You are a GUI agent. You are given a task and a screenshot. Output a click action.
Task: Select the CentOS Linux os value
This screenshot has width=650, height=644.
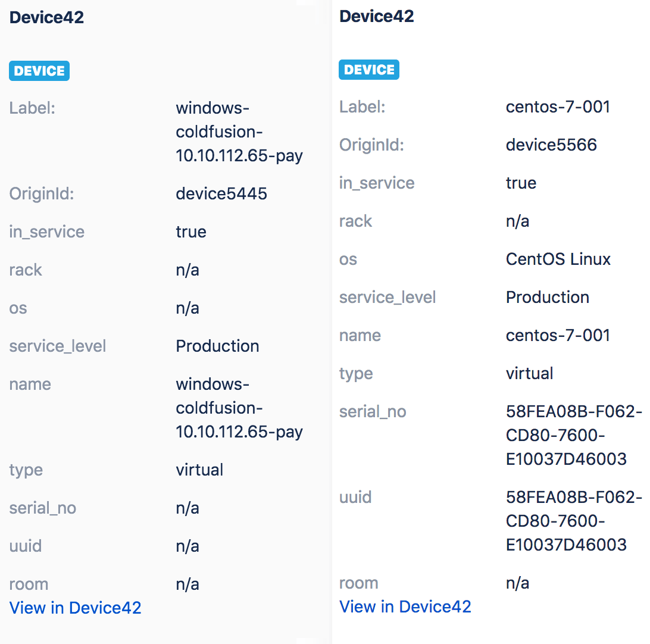pyautogui.click(x=558, y=259)
